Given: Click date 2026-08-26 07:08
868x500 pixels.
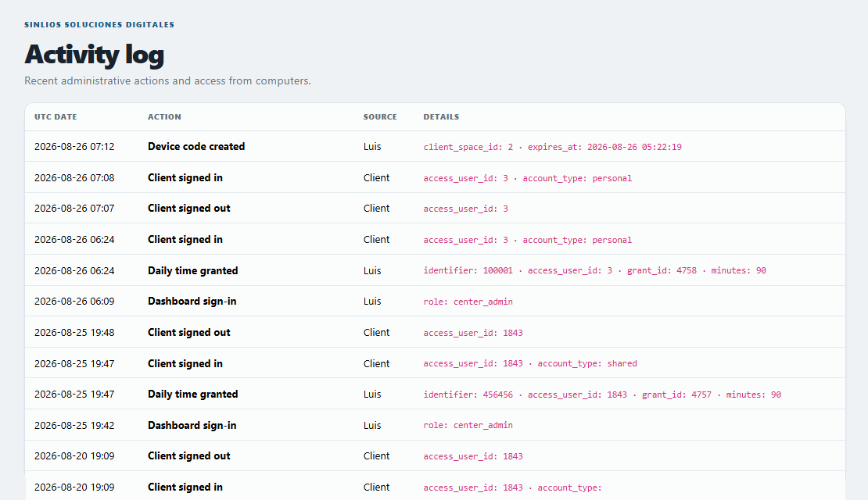Looking at the screenshot, I should coord(74,177).
